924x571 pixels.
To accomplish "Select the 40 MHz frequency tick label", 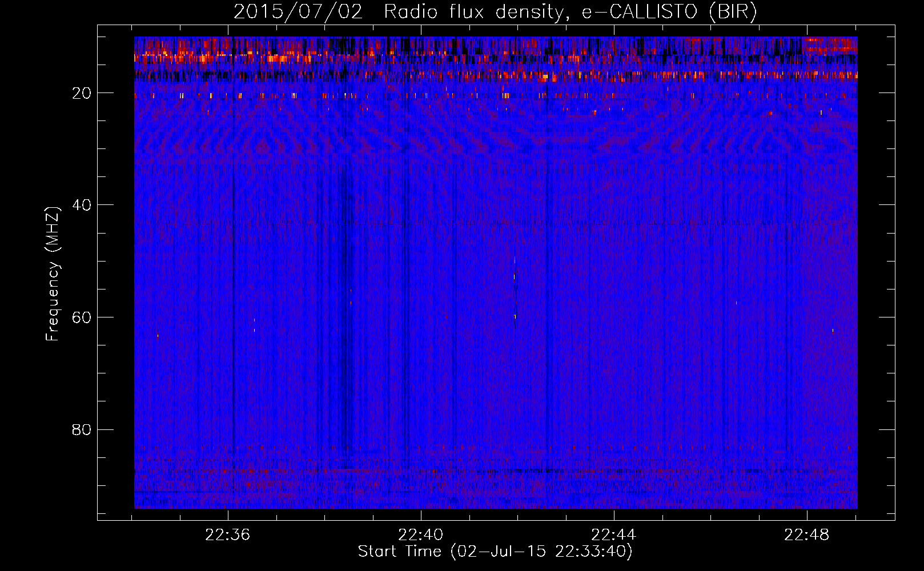I will pos(82,205).
